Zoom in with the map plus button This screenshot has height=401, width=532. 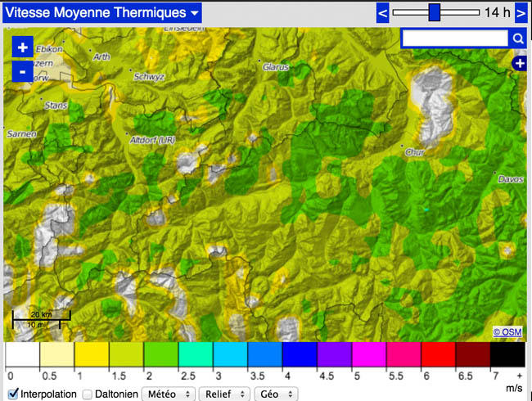[x=22, y=47]
